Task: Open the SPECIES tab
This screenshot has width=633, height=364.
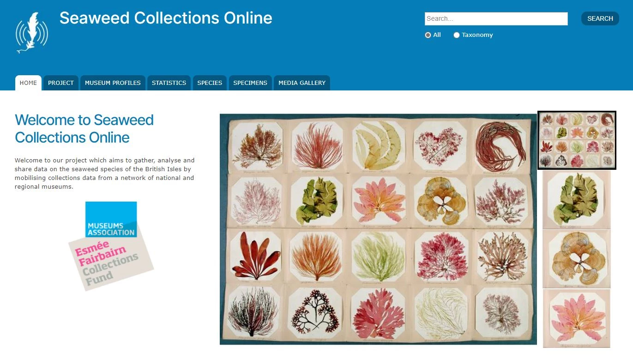Action: pyautogui.click(x=210, y=83)
